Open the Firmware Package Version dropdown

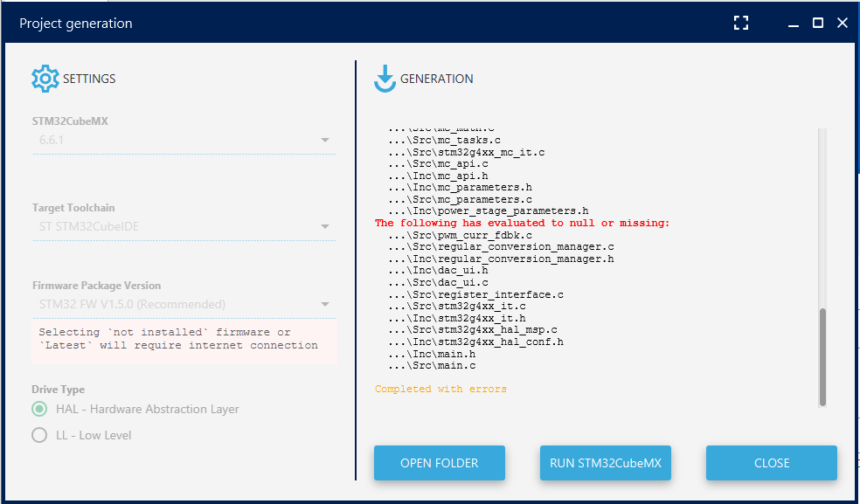(184, 304)
